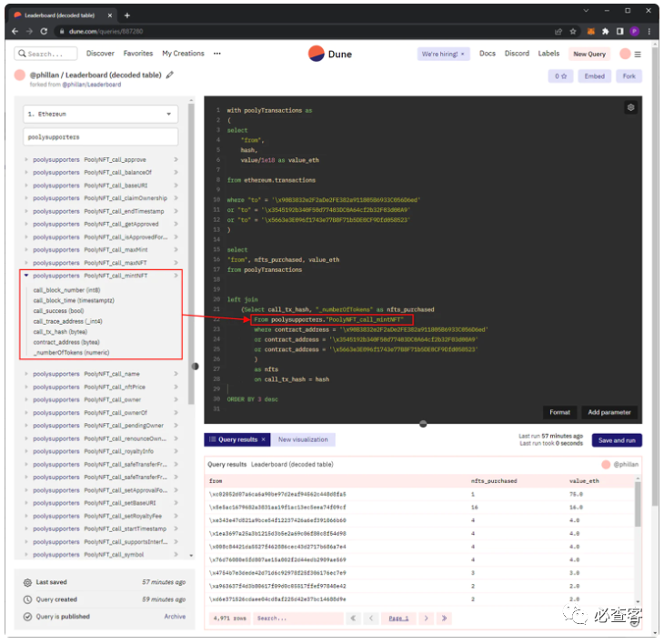Viewport: 664px width, 644px height.
Task: Expand the PoolyNFT_call_balanceOf table
Action: coord(26,172)
